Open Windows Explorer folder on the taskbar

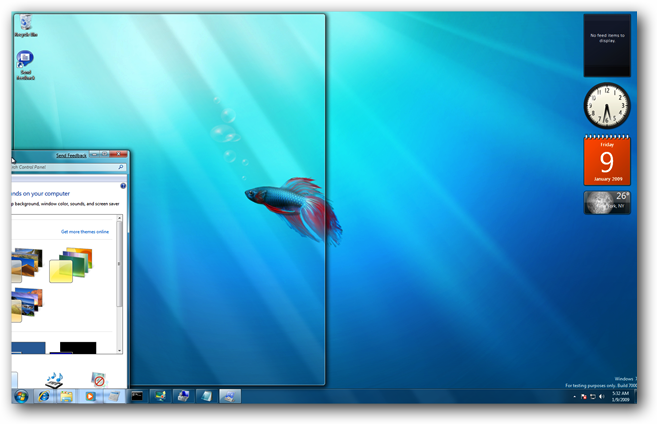[67, 396]
